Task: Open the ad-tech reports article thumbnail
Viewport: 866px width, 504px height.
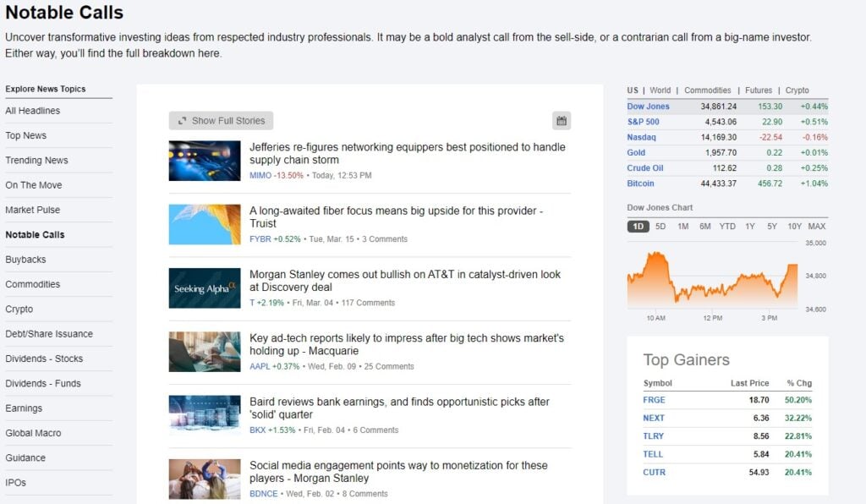Action: [205, 352]
